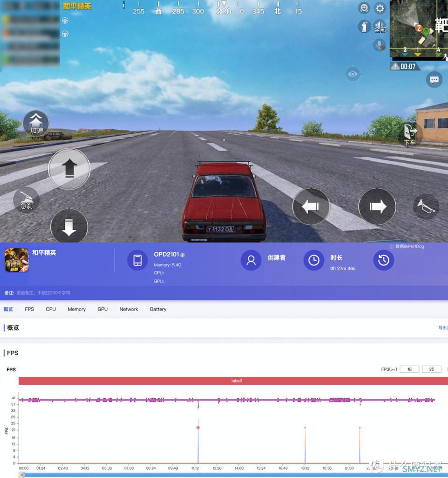This screenshot has height=478, width=448.
Task: Click the blue timeline range slider bar
Action: click(x=235, y=475)
